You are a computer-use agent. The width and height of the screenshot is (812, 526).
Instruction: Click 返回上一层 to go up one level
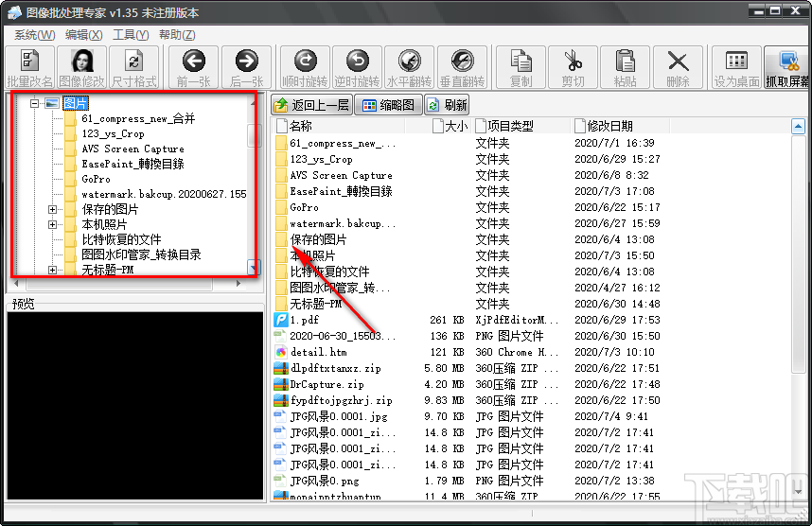pyautogui.click(x=311, y=105)
